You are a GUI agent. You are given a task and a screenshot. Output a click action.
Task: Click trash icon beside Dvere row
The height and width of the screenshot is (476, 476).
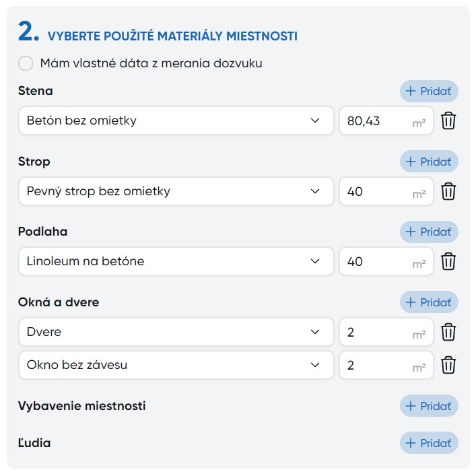tap(448, 332)
